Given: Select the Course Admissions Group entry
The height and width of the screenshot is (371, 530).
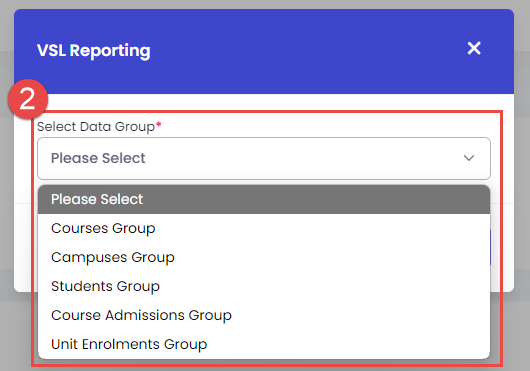Looking at the screenshot, I should pos(264,315).
